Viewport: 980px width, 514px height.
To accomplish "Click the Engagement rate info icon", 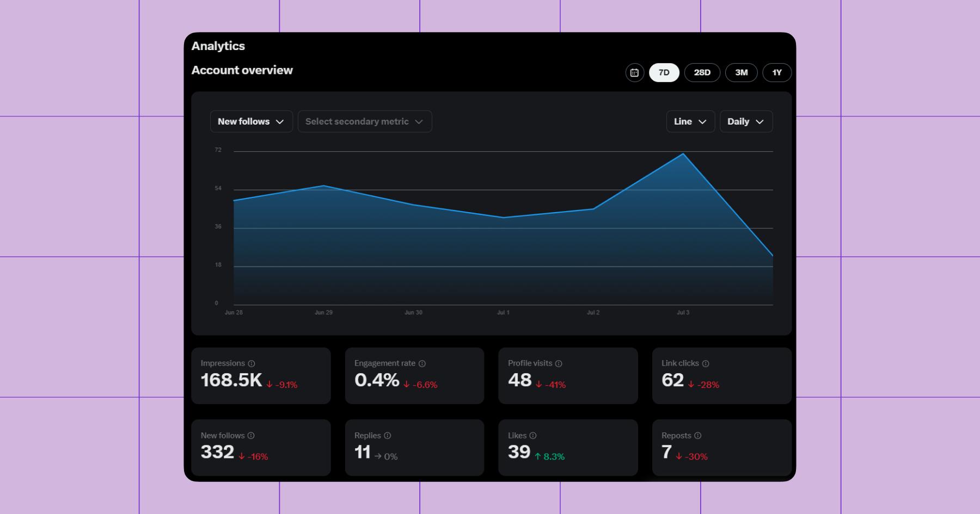I will [422, 363].
